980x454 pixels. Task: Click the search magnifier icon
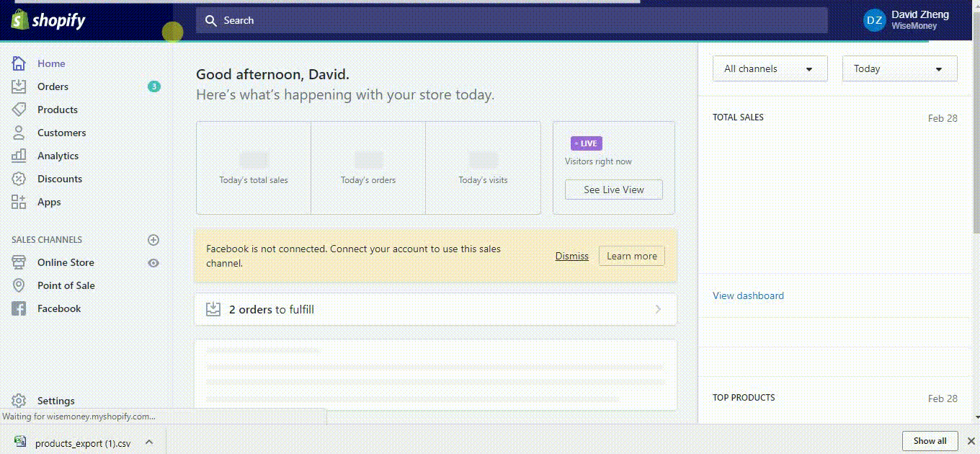point(211,21)
